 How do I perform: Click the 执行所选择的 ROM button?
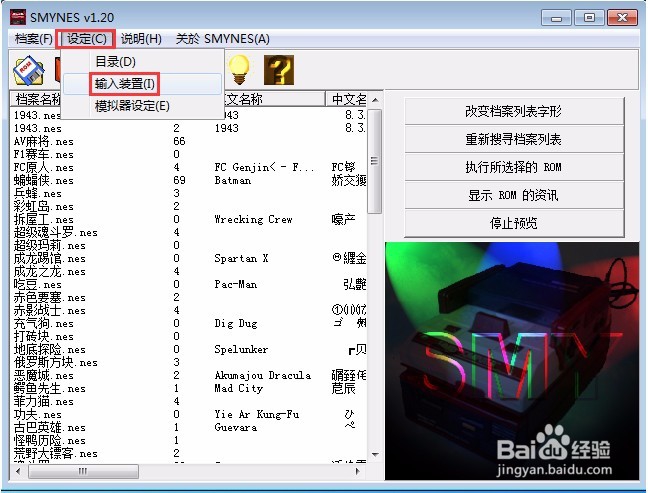coord(514,167)
